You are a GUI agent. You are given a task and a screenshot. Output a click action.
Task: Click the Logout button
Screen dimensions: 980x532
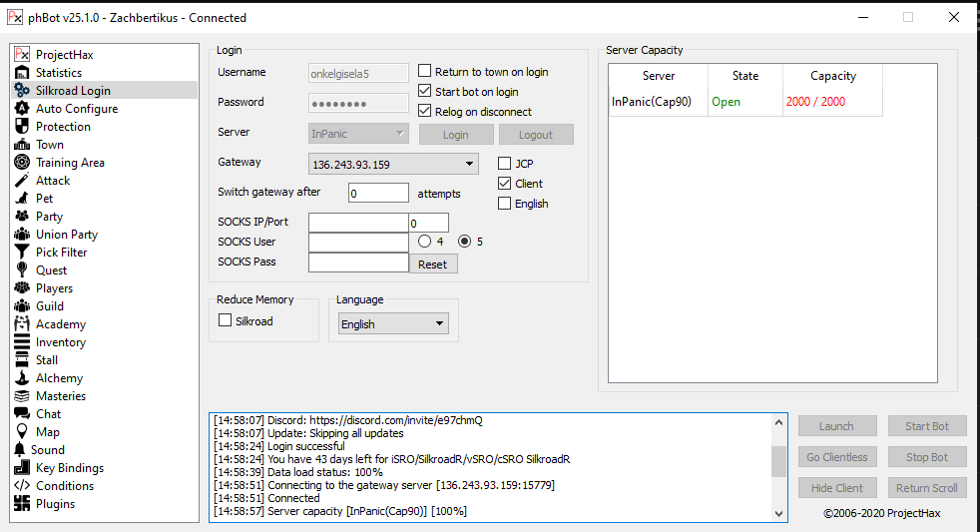click(x=536, y=135)
